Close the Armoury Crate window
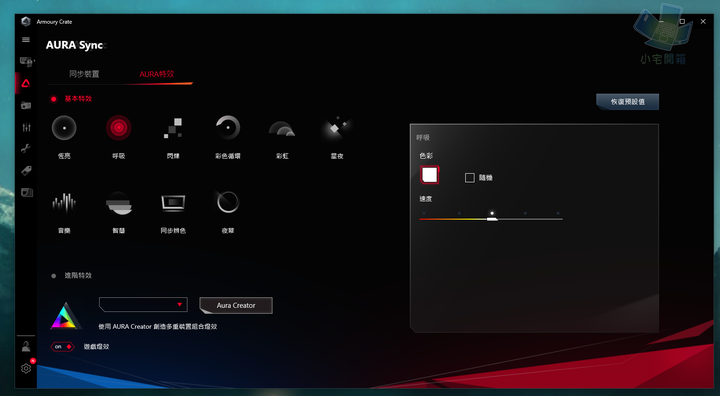The width and height of the screenshot is (720, 396). pos(703,21)
